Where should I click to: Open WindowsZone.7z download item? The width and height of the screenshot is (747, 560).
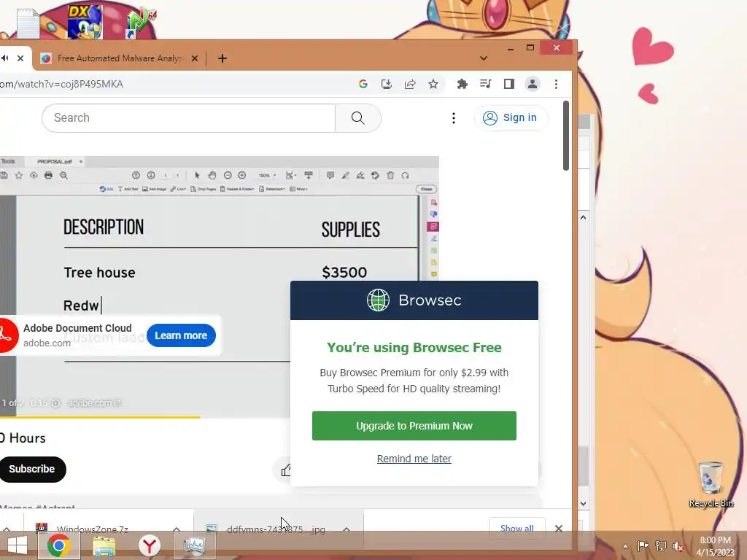coord(93,529)
